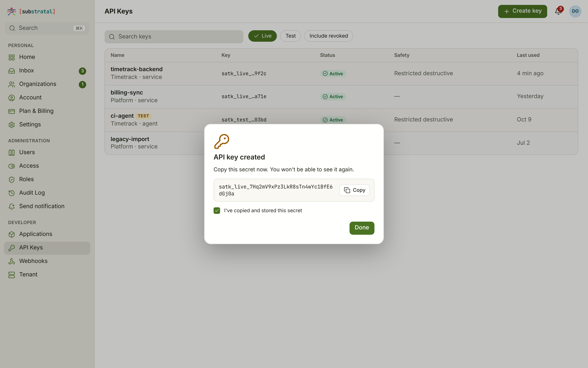This screenshot has width=588, height=368.
Task: Select the timetrack-backend key name
Action: pos(137,69)
